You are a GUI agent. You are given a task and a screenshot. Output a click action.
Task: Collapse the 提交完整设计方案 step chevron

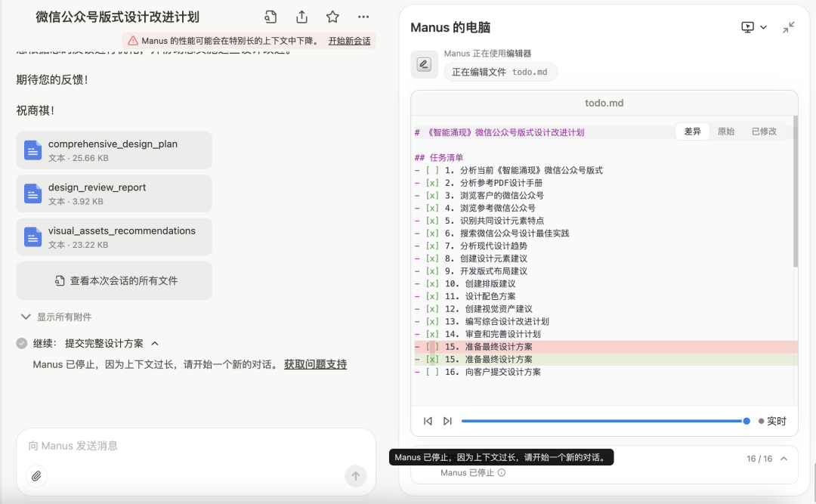tap(155, 344)
